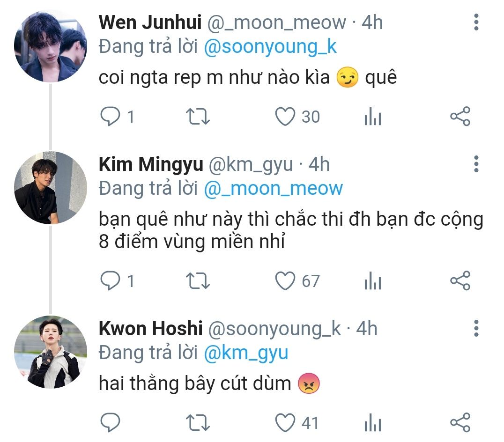Reply to Kwon Hoshi's tweet
Image resolution: width=504 pixels, height=442 pixels.
point(111,423)
